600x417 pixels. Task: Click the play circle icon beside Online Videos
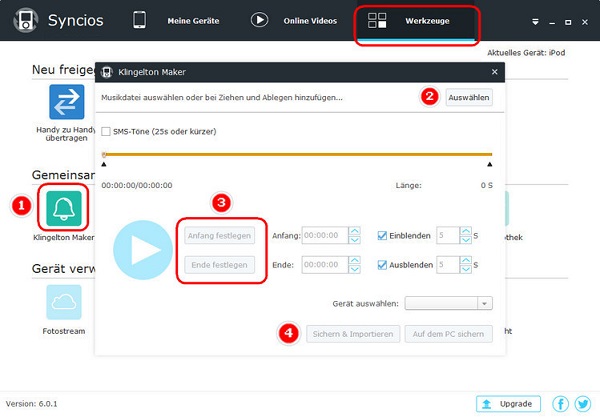point(259,20)
